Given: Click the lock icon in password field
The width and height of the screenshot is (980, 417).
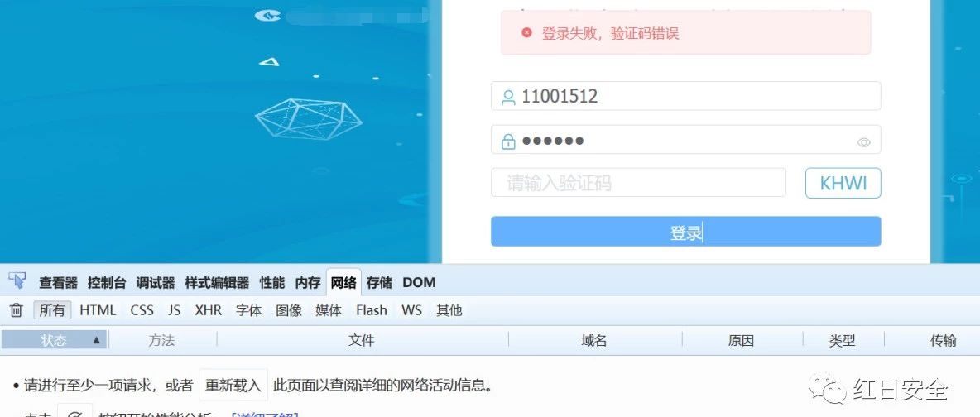Looking at the screenshot, I should click(508, 141).
